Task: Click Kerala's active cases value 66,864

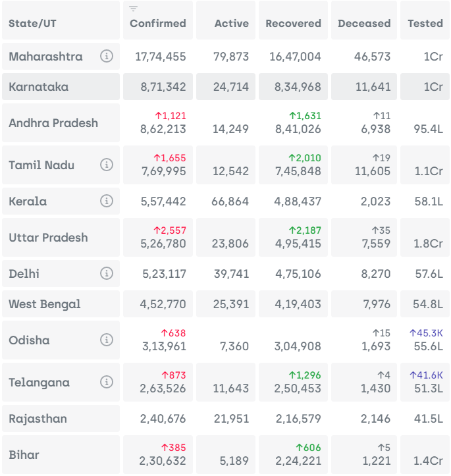Action: point(230,201)
